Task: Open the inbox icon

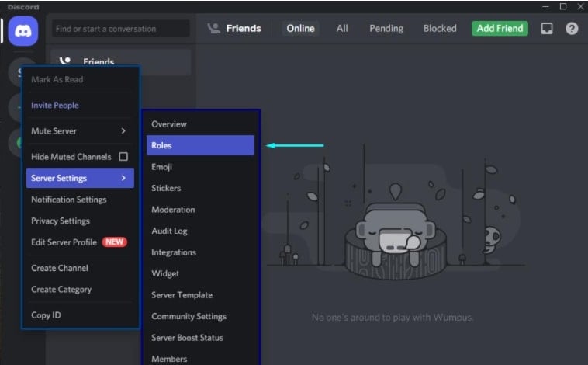Action: click(x=547, y=29)
